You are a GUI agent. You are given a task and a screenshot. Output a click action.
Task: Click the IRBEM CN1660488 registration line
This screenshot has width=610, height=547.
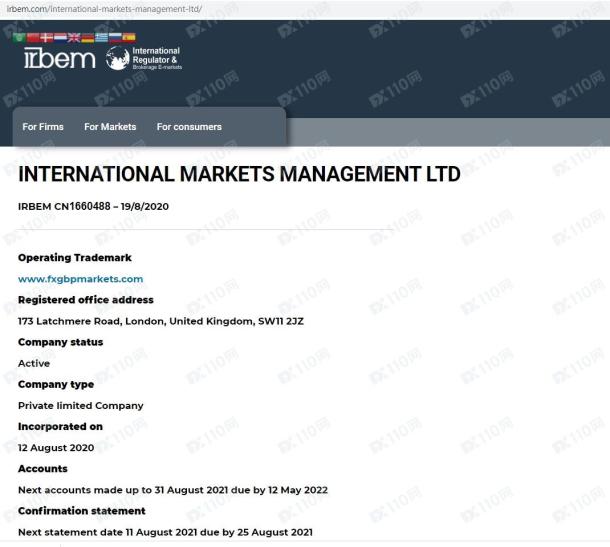pos(93,206)
